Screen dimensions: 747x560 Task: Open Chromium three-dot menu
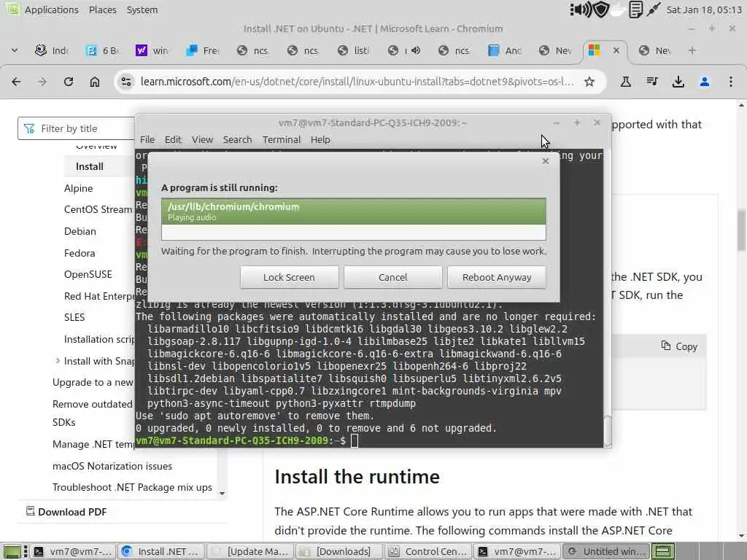point(731,82)
